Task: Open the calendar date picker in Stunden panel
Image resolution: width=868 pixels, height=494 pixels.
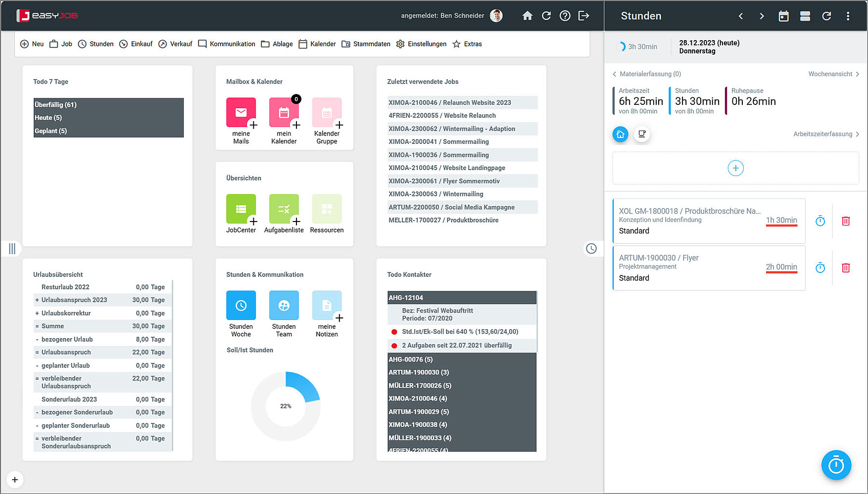Action: tap(783, 16)
